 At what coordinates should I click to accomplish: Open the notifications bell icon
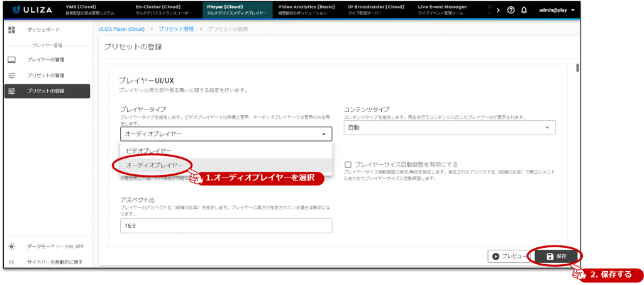pyautogui.click(x=524, y=10)
